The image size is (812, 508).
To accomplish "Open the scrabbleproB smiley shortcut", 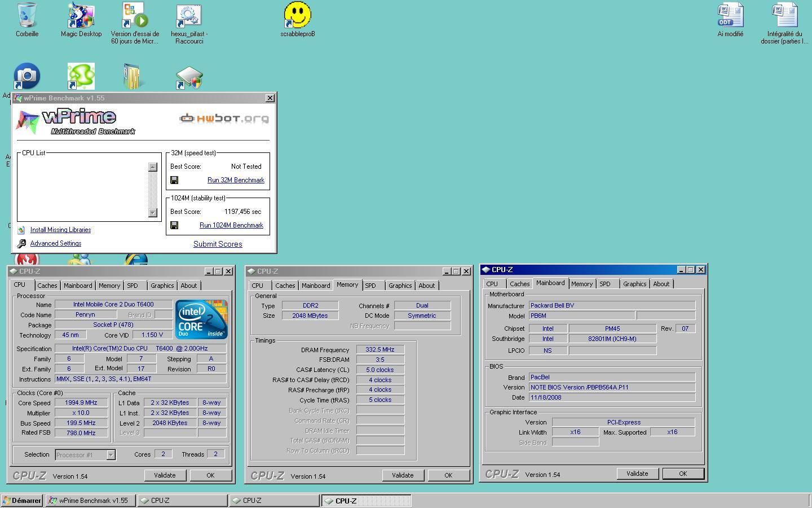I will click(x=297, y=15).
